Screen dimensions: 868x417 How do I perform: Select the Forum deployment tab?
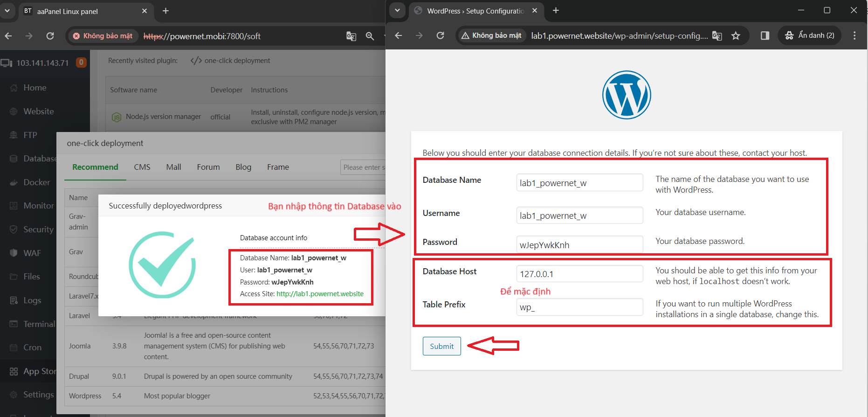pyautogui.click(x=208, y=167)
